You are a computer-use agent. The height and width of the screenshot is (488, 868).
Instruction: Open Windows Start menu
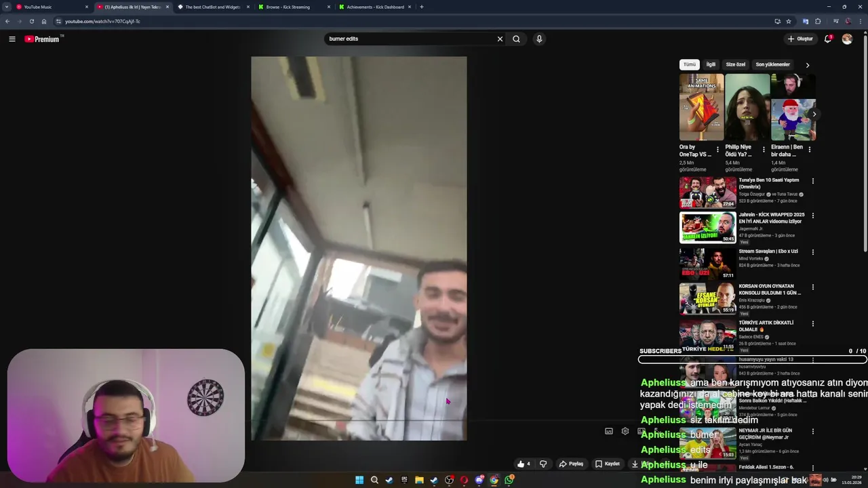[359, 480]
